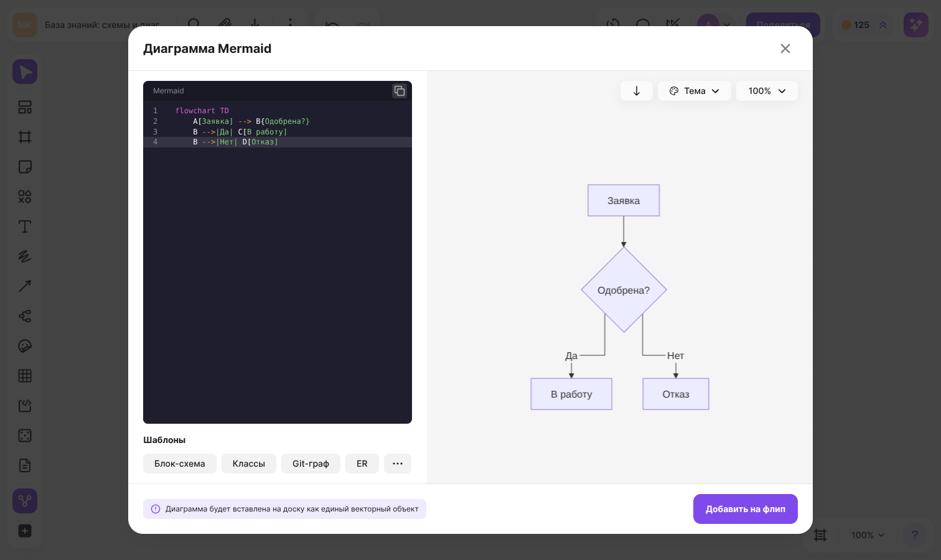Select the shapes tool in the left sidebar
Viewport: 941px width, 560px height.
(25, 197)
